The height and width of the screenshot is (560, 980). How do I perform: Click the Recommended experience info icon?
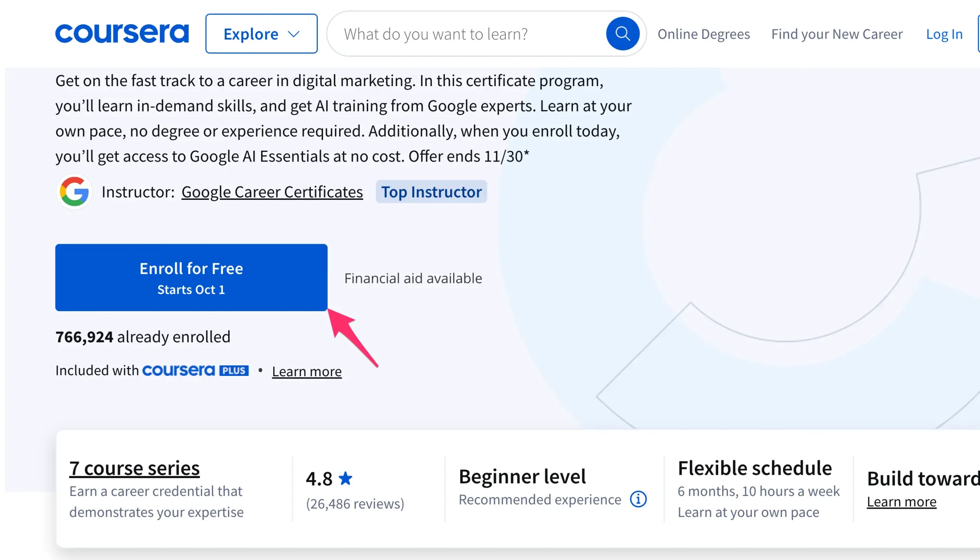tap(638, 499)
